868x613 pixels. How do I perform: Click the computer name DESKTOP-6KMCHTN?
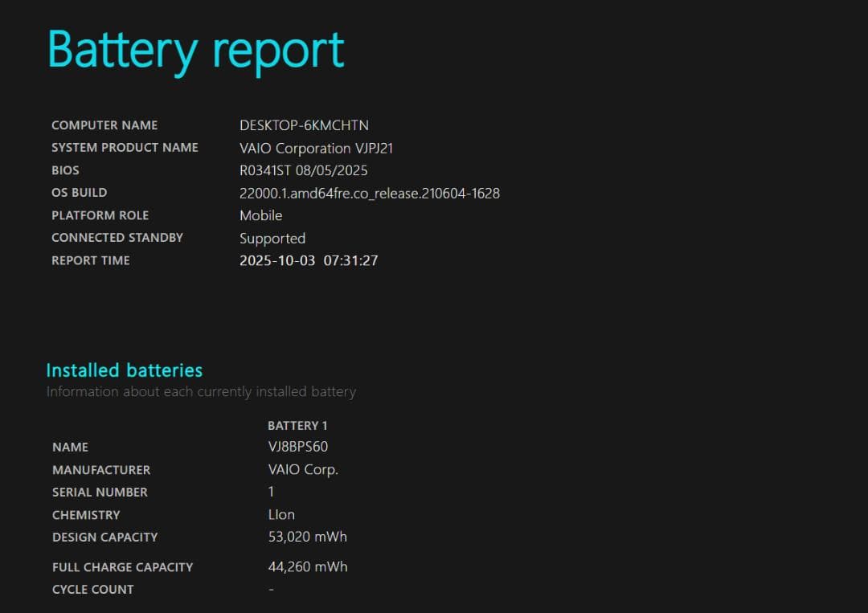click(x=304, y=125)
